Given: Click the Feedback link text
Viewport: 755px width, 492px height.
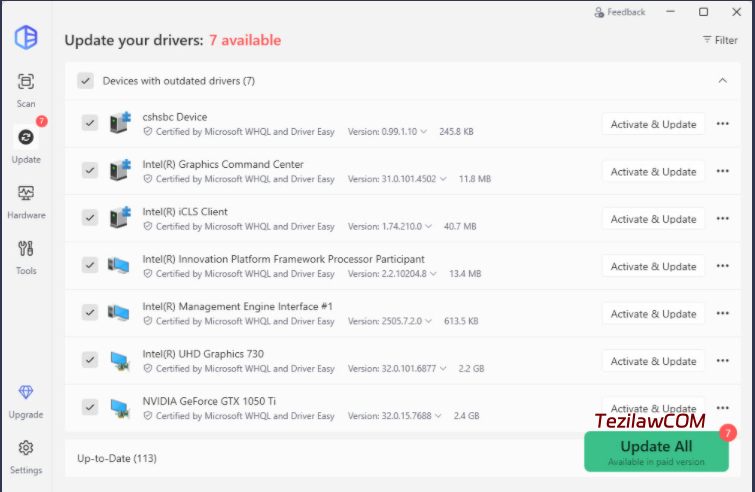Looking at the screenshot, I should coord(626,12).
